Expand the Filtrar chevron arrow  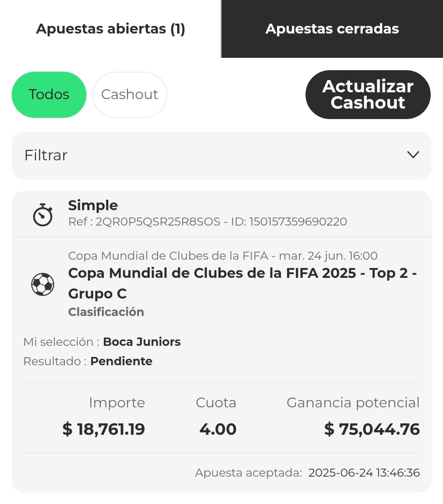(x=413, y=155)
